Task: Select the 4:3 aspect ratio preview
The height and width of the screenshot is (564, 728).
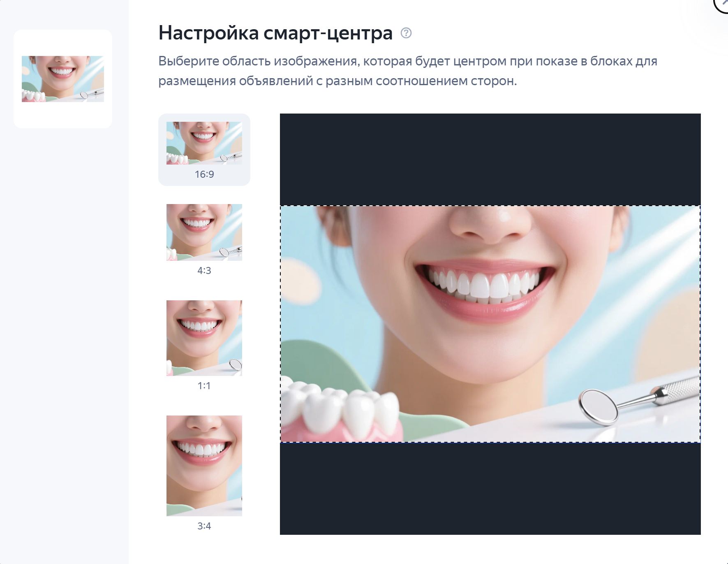Action: (x=204, y=232)
